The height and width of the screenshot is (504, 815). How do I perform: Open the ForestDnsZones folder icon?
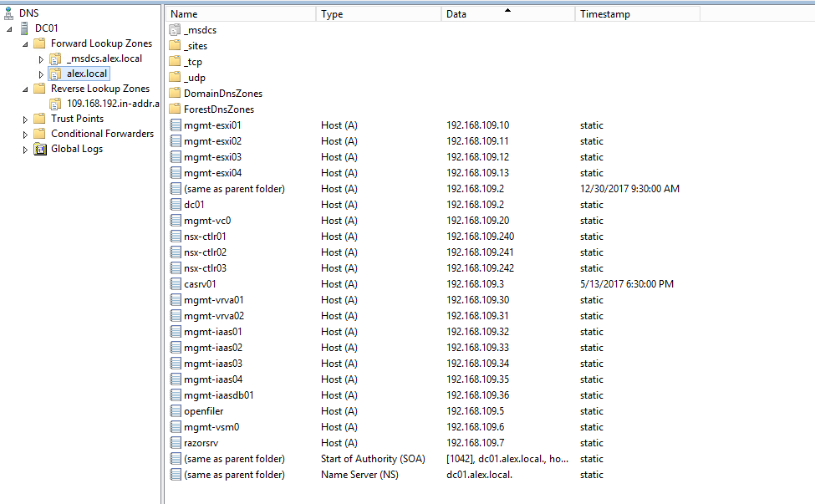click(175, 109)
